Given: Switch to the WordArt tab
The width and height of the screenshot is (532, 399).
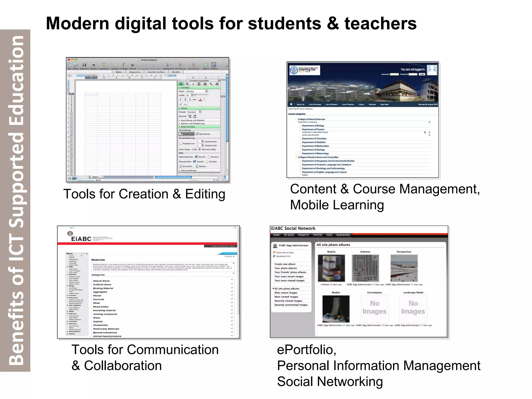Looking at the screenshot, I should click(176, 72).
